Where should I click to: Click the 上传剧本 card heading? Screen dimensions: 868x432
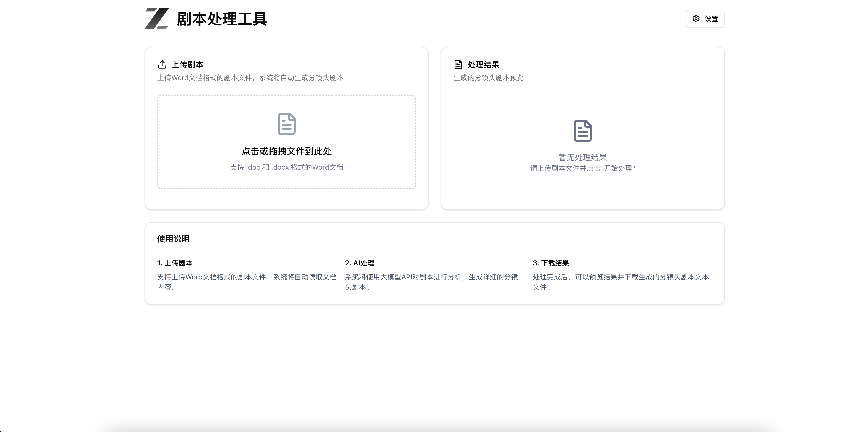(x=187, y=64)
